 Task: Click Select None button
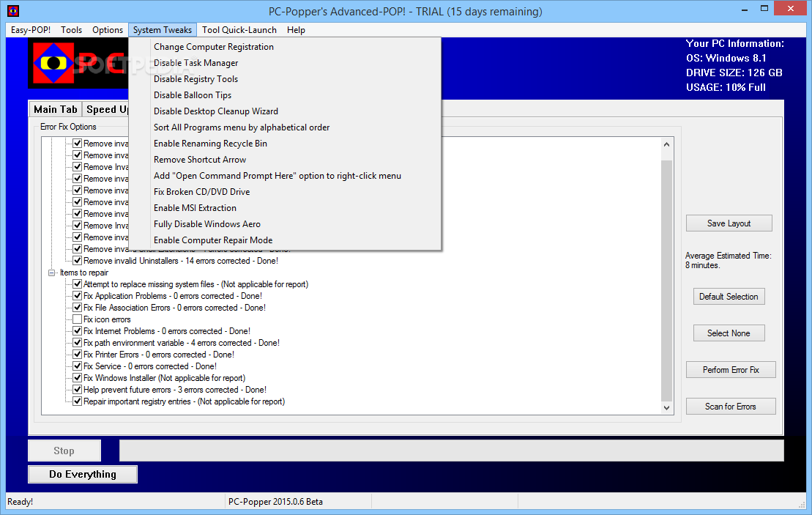coord(729,333)
